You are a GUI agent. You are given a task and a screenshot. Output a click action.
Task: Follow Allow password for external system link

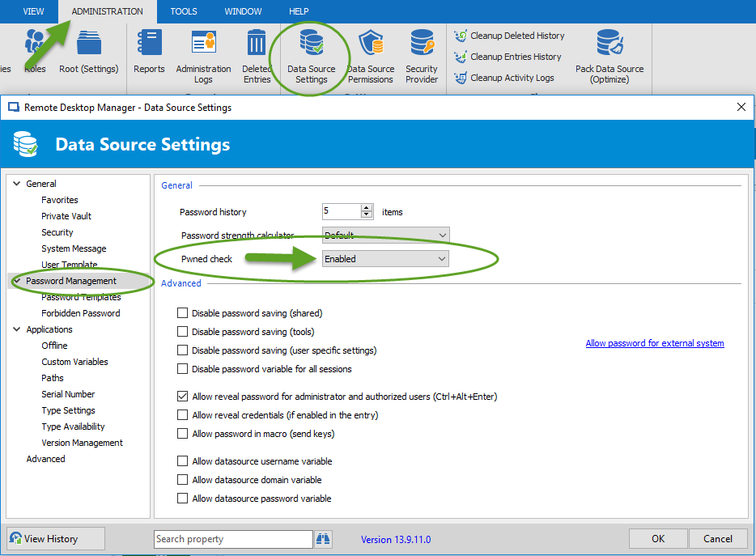click(654, 343)
